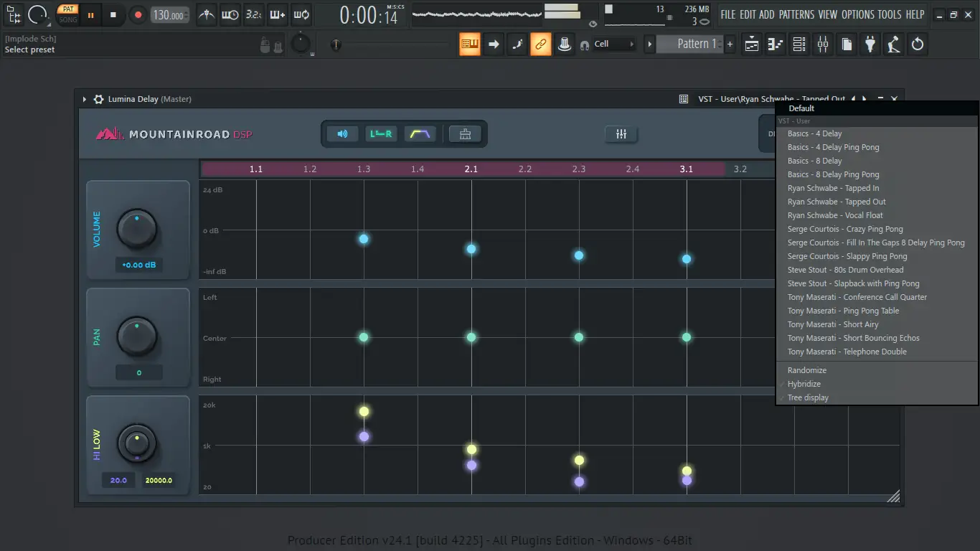Open Lumina Delay plugin gear settings
980x551 pixels.
[x=98, y=99]
